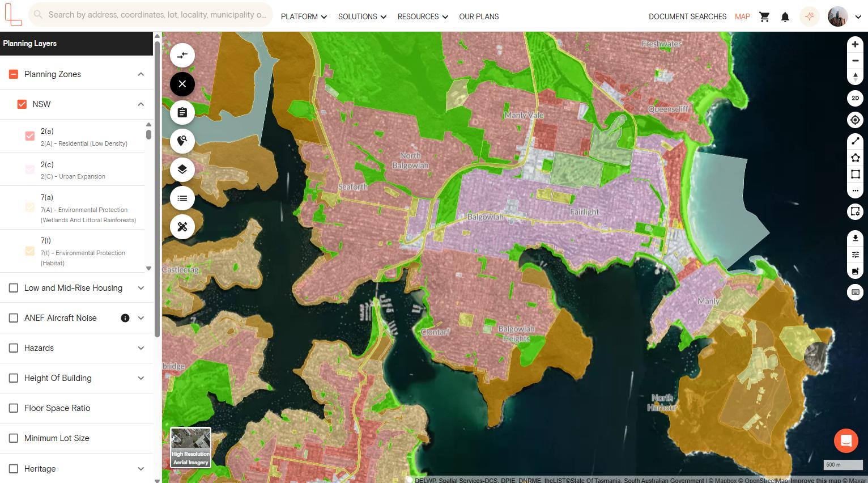Open the map pin search tool
This screenshot has width=868, height=483.
(x=182, y=141)
